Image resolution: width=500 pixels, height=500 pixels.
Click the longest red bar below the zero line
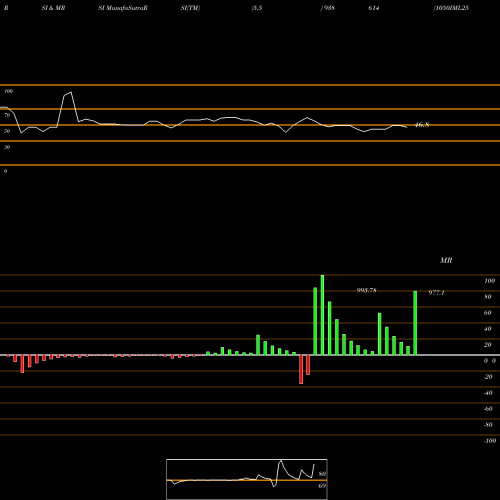301,369
